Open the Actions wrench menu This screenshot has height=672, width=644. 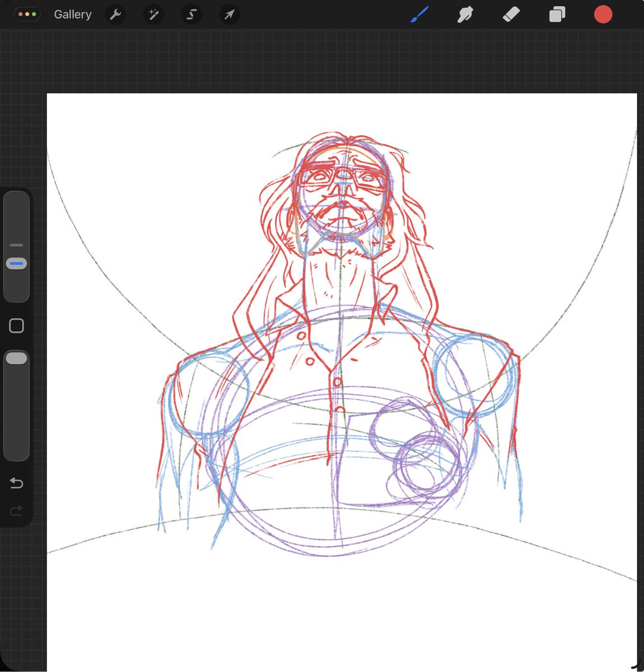(115, 15)
